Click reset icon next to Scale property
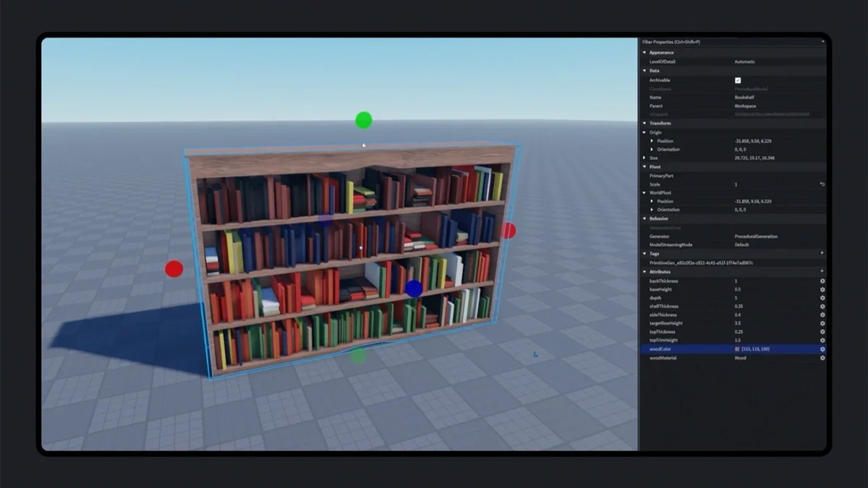Screen dimensions: 868x488 pyautogui.click(x=822, y=184)
